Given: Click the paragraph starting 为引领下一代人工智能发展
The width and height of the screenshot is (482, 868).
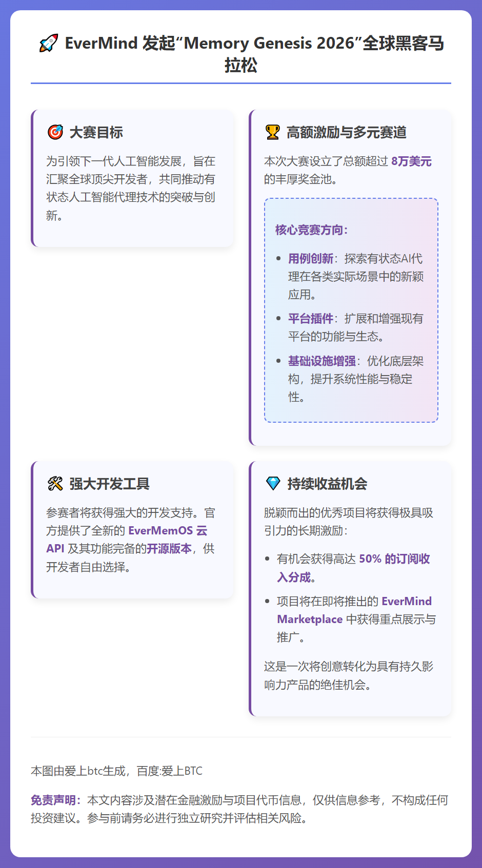Looking at the screenshot, I should pos(131,189).
